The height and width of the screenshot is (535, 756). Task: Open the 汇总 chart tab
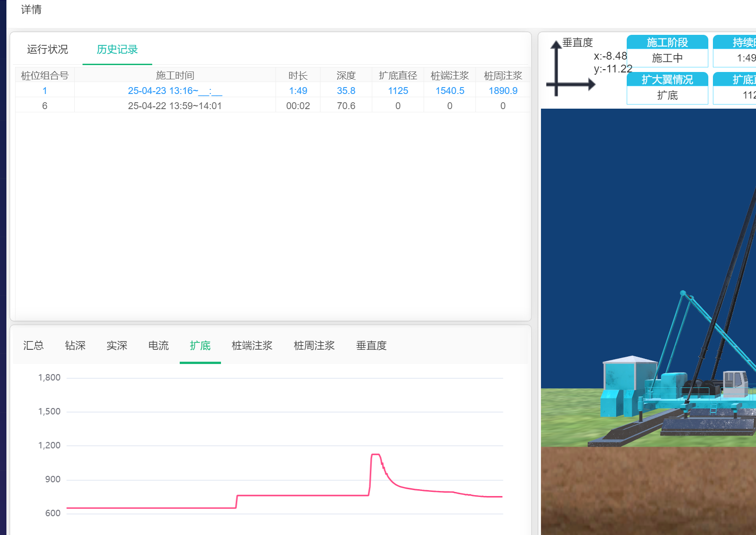pos(33,346)
